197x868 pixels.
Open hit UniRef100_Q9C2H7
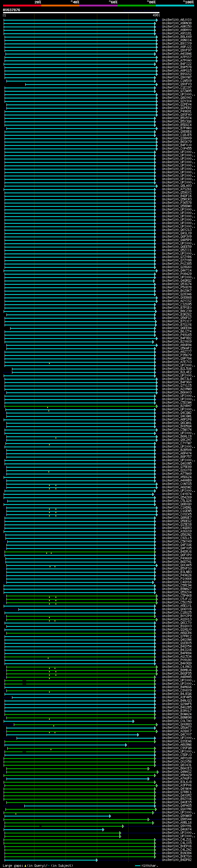tap(177, 440)
